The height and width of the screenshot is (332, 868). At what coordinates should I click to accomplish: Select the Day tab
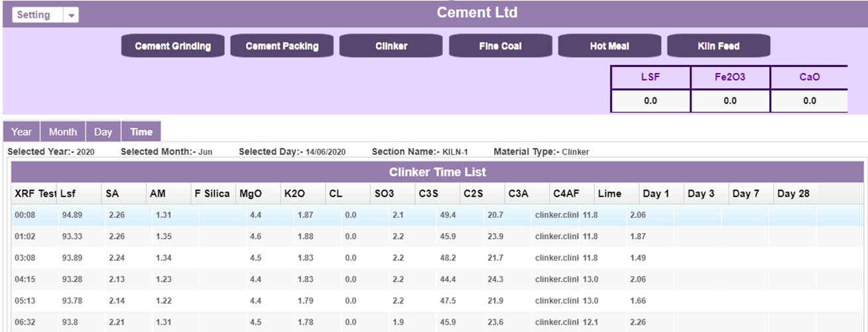(x=103, y=131)
